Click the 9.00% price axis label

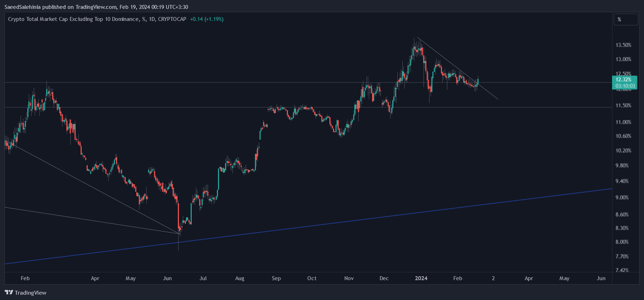[622, 198]
